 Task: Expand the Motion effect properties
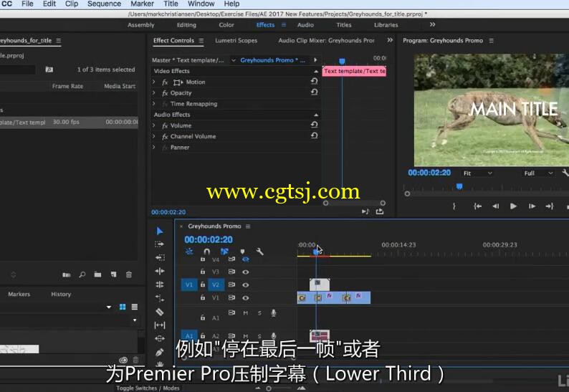(154, 82)
